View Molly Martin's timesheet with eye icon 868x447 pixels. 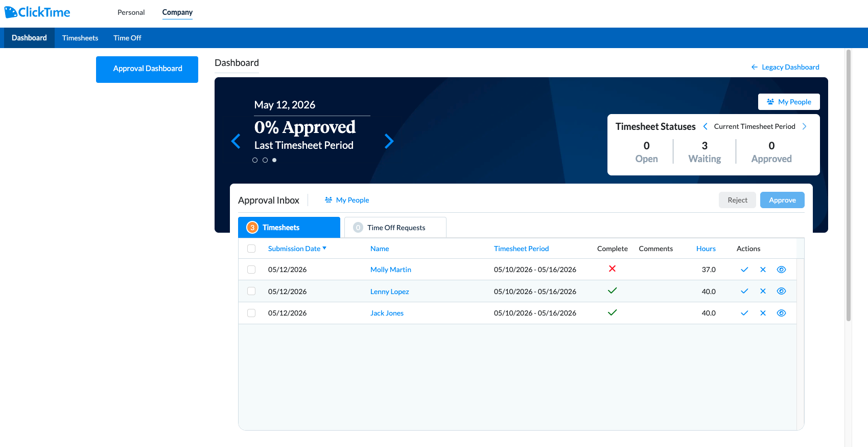pyautogui.click(x=781, y=270)
